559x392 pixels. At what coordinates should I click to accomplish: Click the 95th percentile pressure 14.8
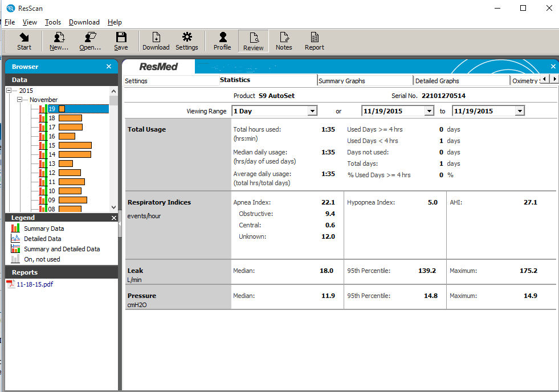(431, 296)
